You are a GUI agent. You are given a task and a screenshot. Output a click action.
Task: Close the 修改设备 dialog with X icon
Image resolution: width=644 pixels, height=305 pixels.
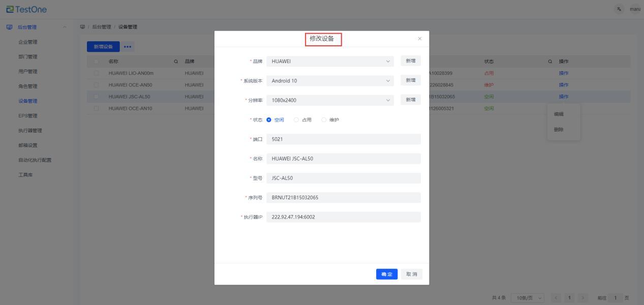pyautogui.click(x=419, y=39)
